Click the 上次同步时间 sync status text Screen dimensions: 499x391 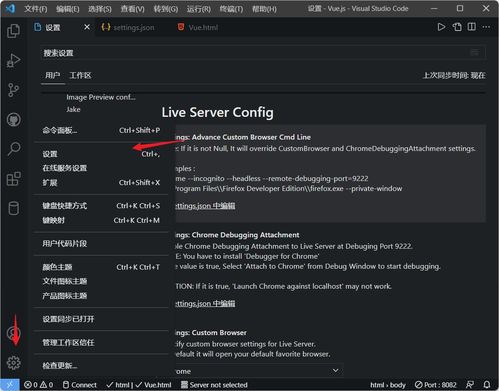[454, 75]
